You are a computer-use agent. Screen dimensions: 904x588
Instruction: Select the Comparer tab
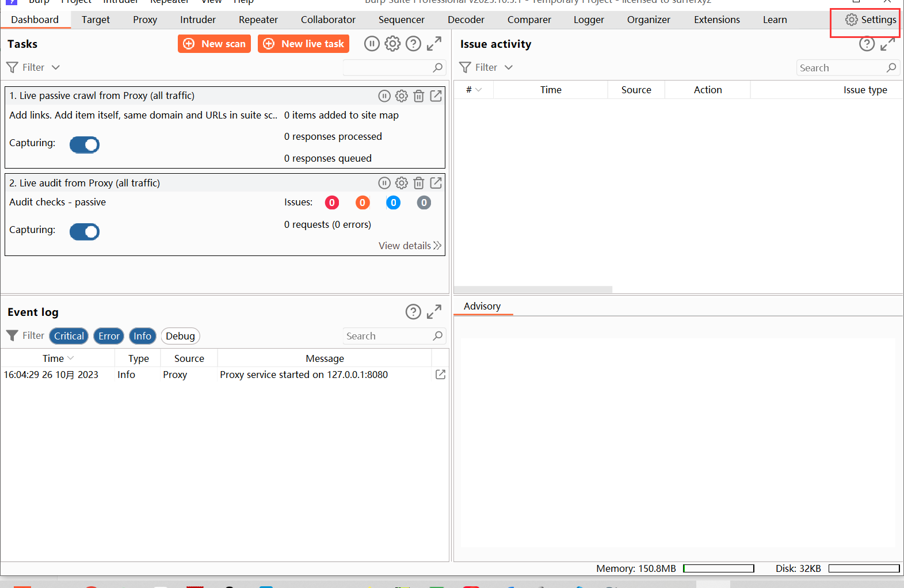[529, 20]
